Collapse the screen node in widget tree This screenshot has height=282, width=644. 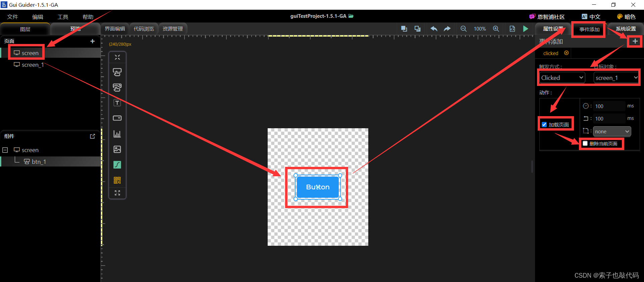(5, 150)
